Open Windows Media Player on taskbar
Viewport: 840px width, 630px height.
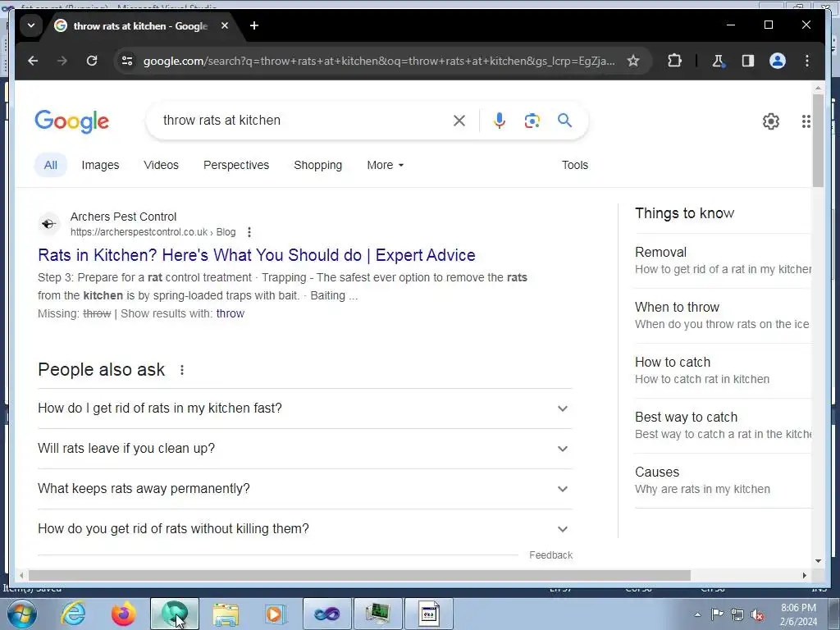click(276, 614)
